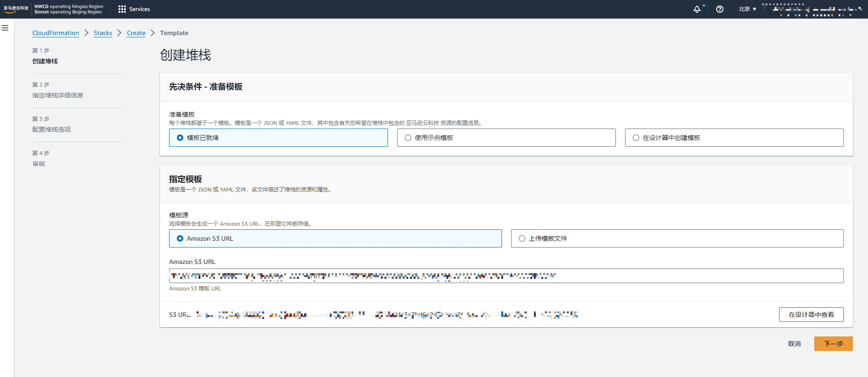This screenshot has width=868, height=377.
Task: Click 取消 to cancel
Action: 795,344
